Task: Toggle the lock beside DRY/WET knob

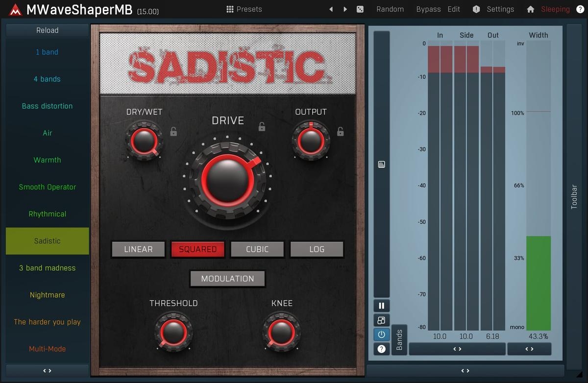Action: pos(173,131)
